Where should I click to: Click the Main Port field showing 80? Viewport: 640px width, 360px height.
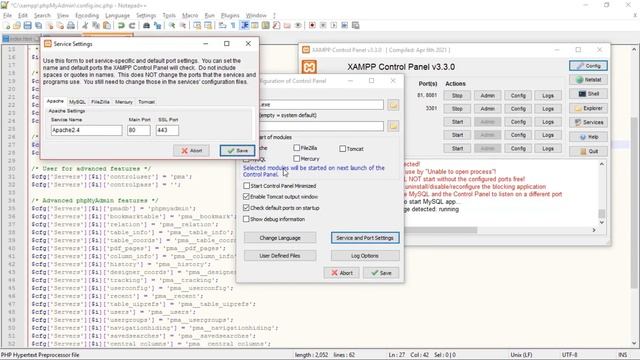pos(139,130)
